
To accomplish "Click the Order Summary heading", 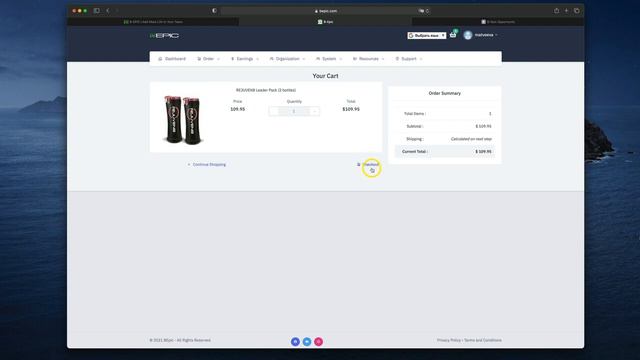I will click(444, 93).
